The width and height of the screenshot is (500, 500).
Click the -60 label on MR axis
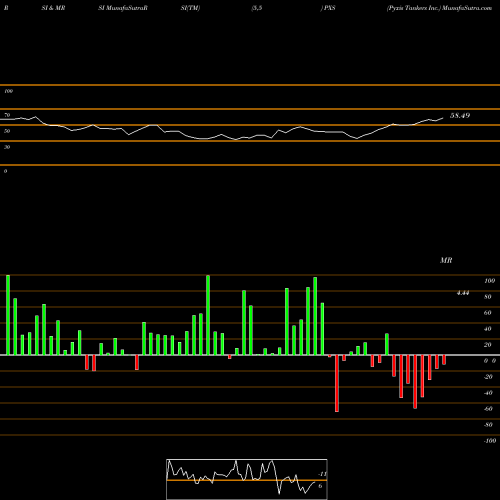coord(488,409)
